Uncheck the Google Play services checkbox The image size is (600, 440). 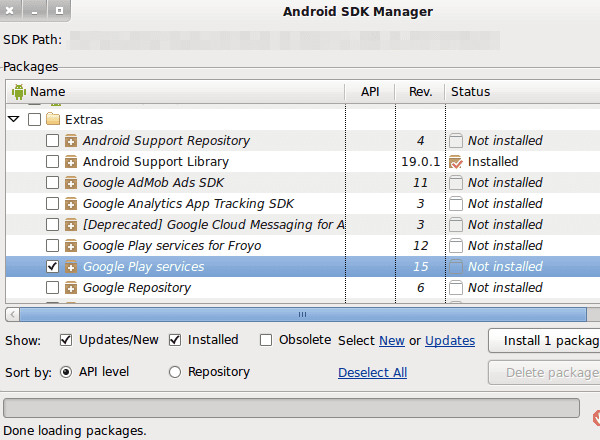[x=52, y=266]
